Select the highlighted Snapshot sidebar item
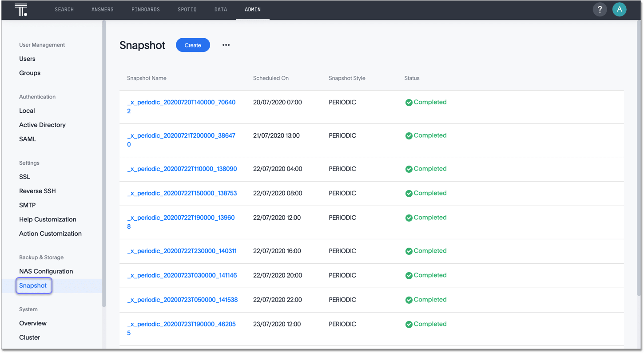Viewport: 644px width, 353px height. [x=33, y=286]
